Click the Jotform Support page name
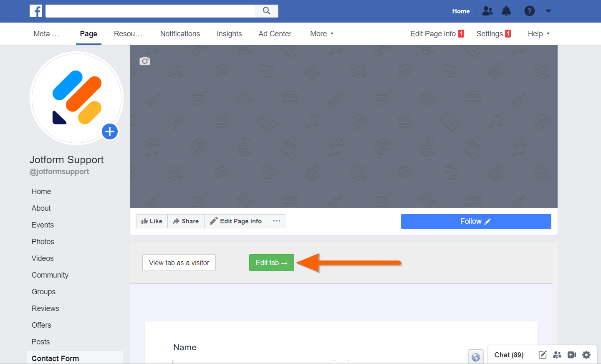 (66, 160)
